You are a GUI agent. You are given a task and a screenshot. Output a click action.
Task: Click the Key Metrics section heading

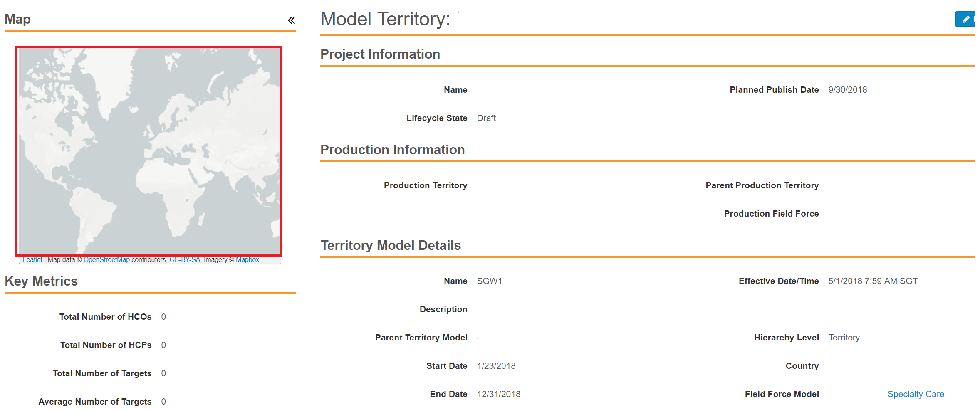coord(41,281)
